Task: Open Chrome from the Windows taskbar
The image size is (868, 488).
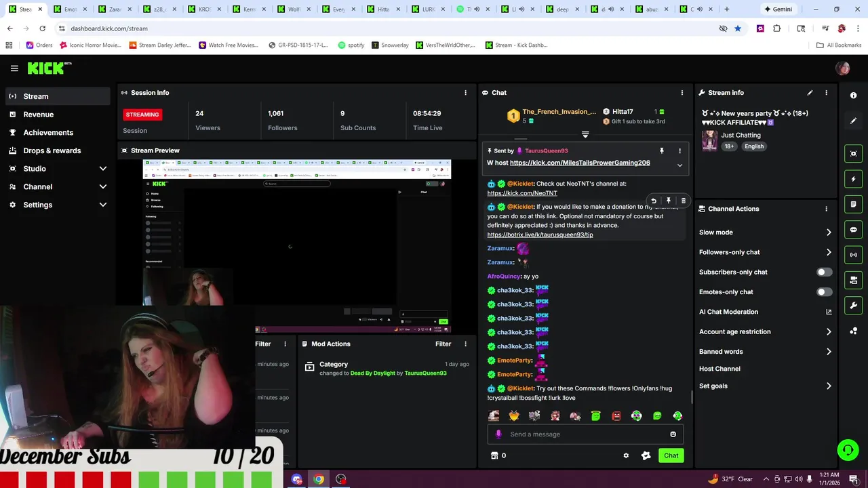Action: coord(319,479)
